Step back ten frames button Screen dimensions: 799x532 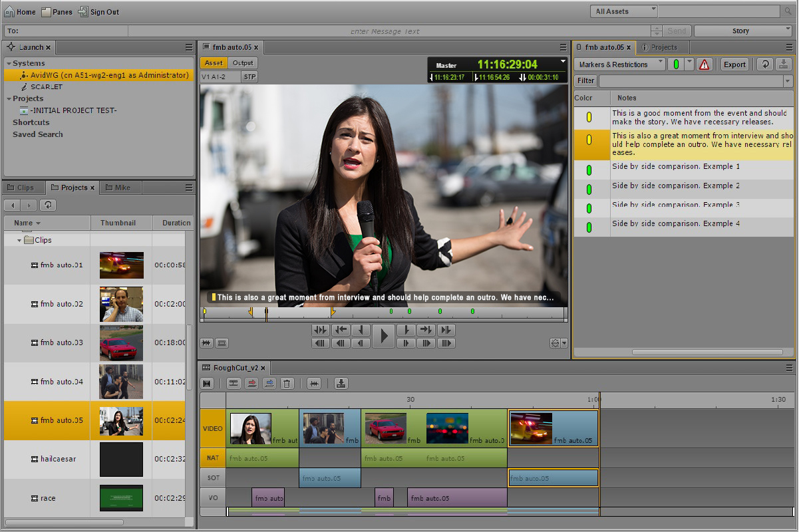click(x=341, y=343)
